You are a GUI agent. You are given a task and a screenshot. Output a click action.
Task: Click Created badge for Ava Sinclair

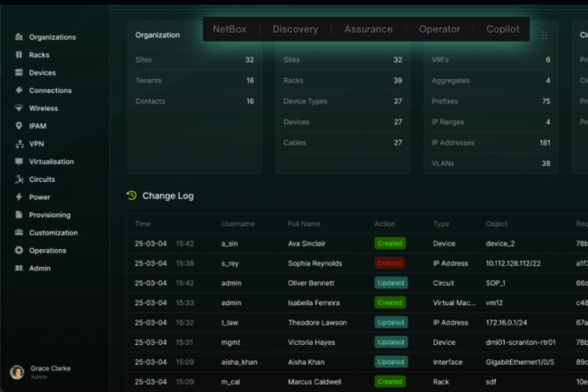[390, 244]
